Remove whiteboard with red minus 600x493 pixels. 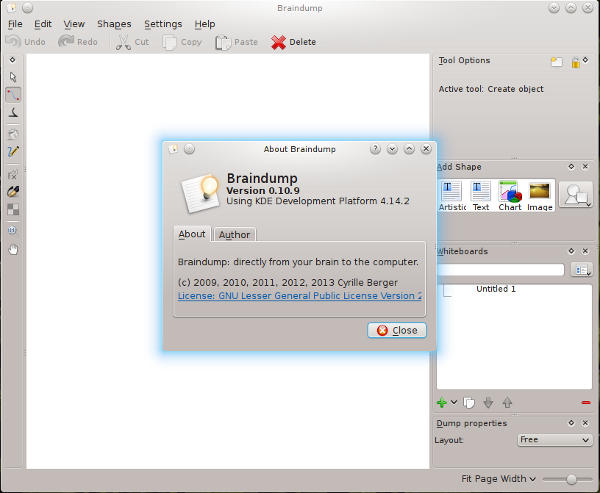(x=586, y=403)
